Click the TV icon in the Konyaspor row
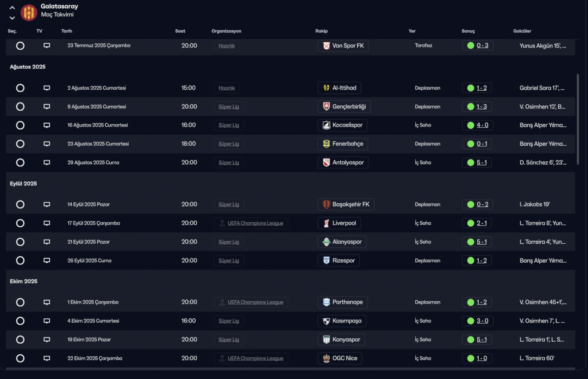588x379 pixels. point(47,339)
